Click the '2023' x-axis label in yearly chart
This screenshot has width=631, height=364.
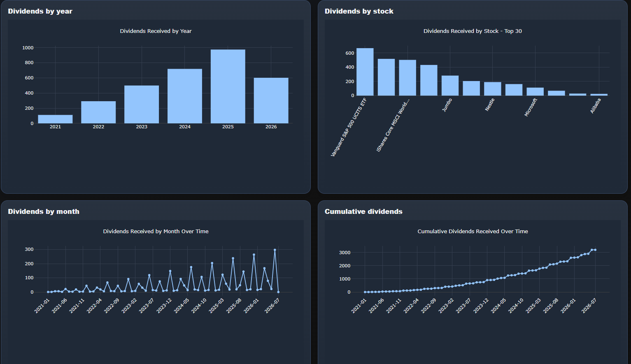tap(142, 127)
